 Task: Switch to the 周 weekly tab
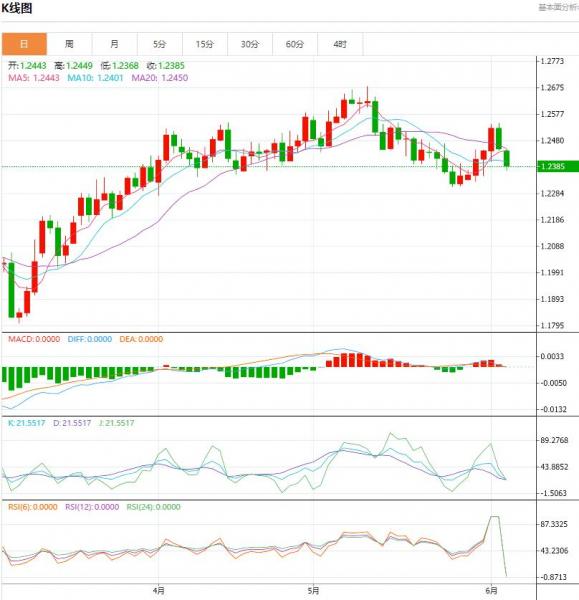[x=69, y=44]
